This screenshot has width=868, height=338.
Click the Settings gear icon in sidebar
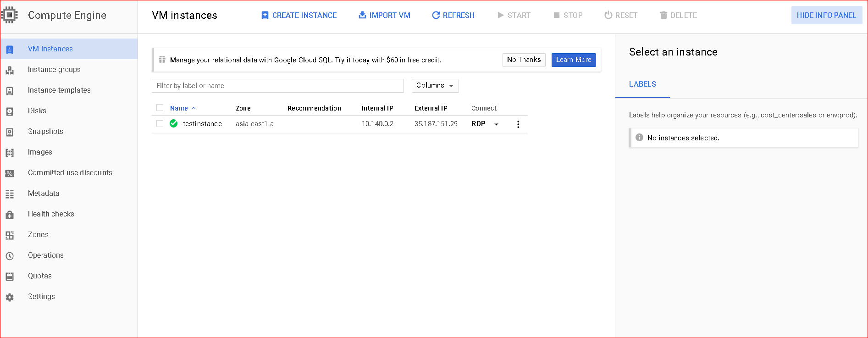(10, 297)
